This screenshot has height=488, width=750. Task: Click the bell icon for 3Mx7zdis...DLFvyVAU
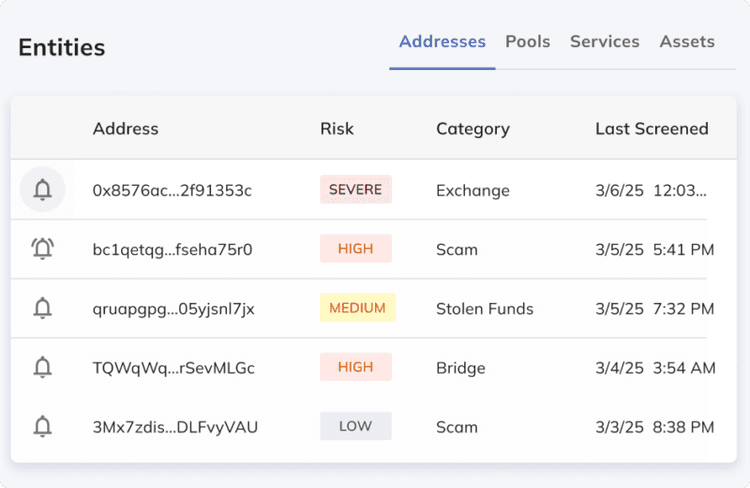click(x=43, y=426)
